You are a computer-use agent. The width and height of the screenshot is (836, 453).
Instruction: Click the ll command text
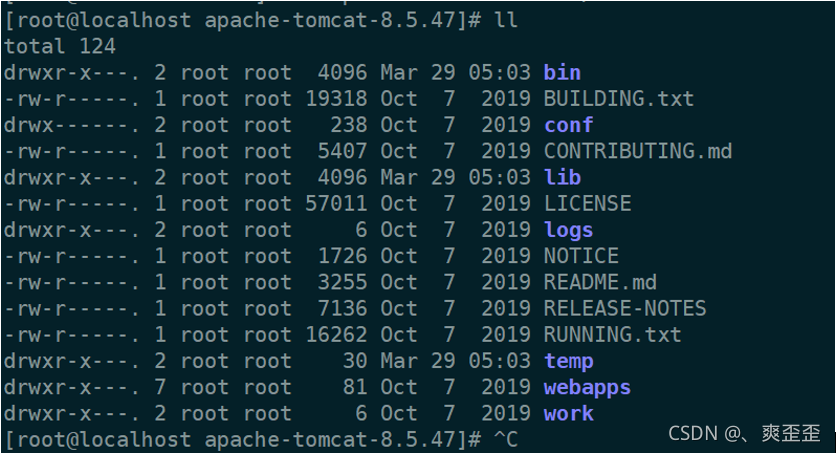coord(506,20)
